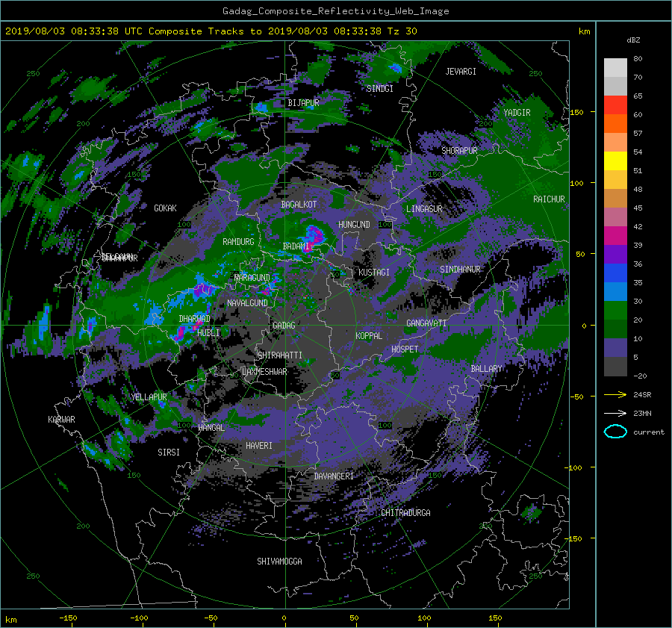Screen dimensions: 672x628
Task: Click the KOPPAL city label
Action: pyautogui.click(x=369, y=335)
